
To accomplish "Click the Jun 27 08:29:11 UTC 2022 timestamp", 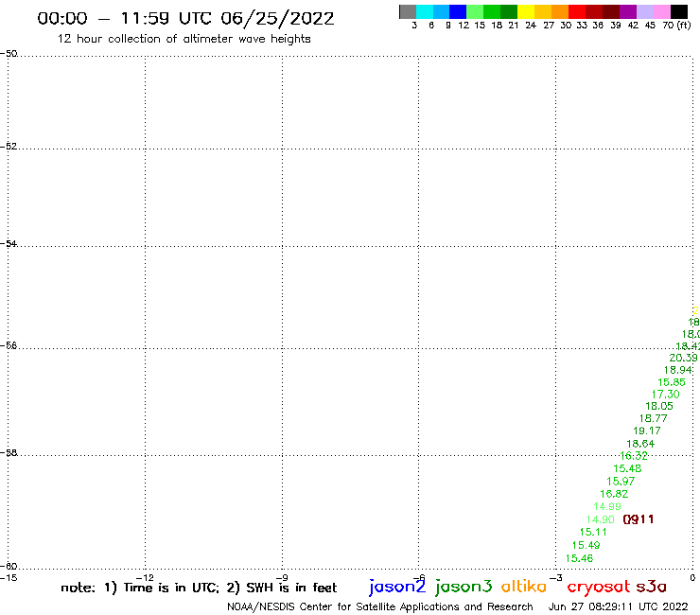I will (x=619, y=606).
